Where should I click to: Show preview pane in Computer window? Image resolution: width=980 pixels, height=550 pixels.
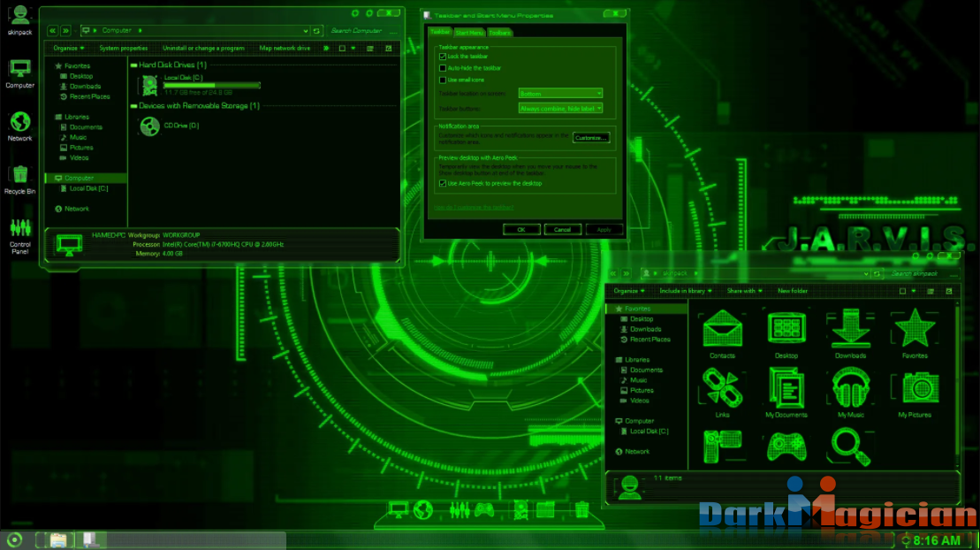(x=370, y=48)
